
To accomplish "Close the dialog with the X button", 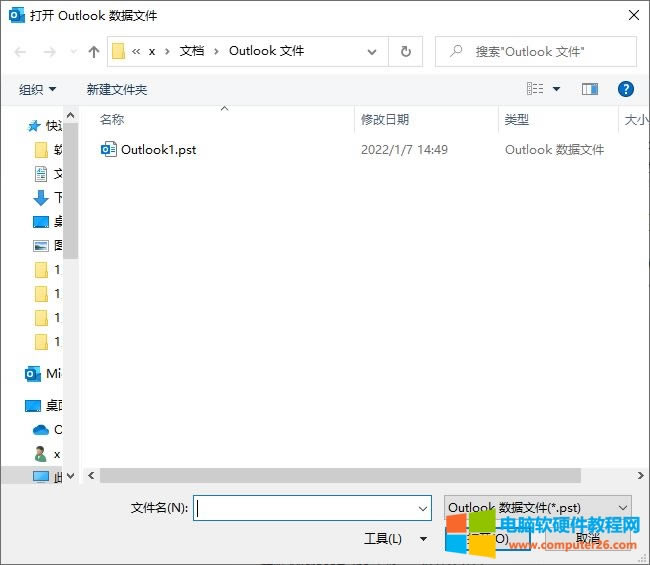I will point(633,15).
